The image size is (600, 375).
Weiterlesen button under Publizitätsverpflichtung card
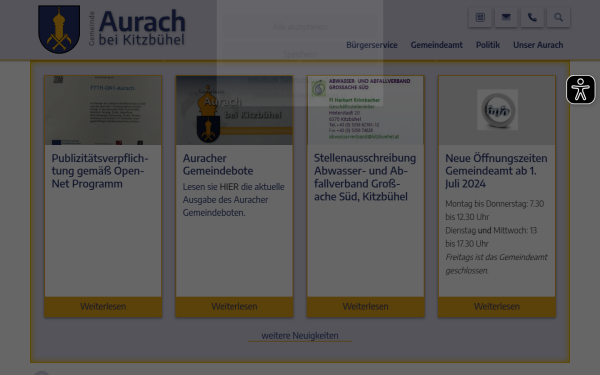tap(103, 307)
